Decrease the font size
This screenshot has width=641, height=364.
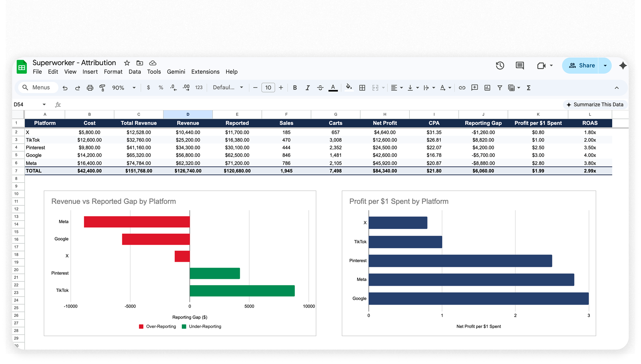[x=255, y=88]
